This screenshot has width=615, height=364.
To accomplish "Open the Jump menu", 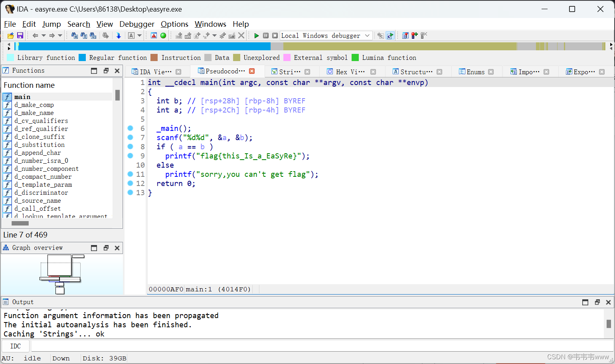I will click(51, 24).
